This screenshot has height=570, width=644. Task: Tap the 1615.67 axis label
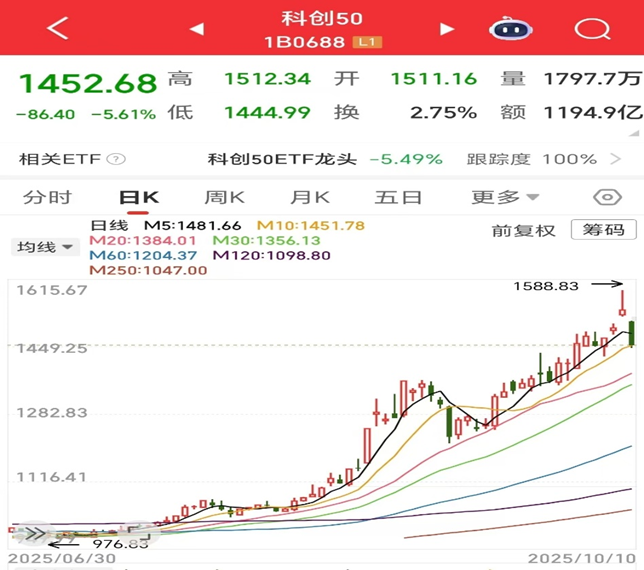(x=52, y=290)
